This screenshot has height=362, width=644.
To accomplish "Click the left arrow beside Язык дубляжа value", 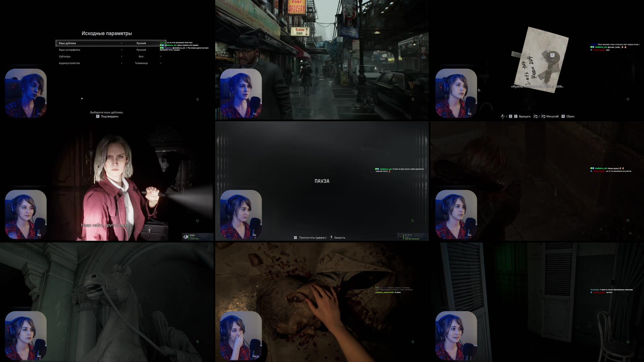I will point(121,43).
